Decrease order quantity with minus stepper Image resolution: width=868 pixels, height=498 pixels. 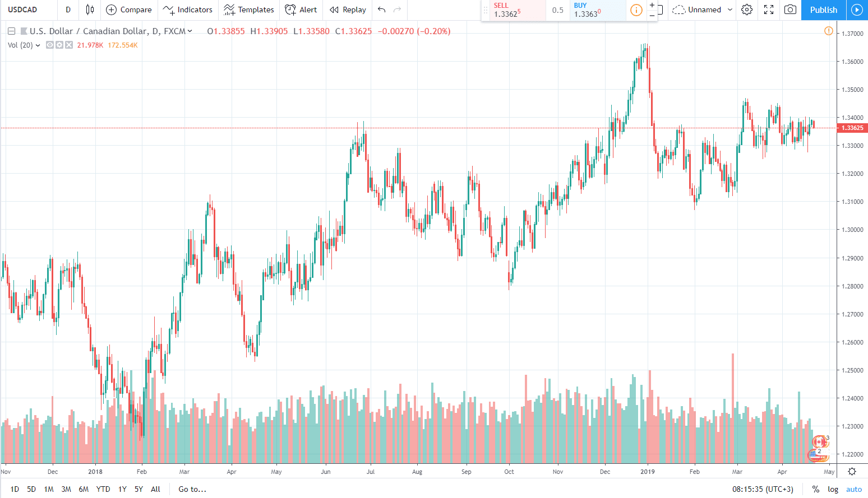point(652,16)
